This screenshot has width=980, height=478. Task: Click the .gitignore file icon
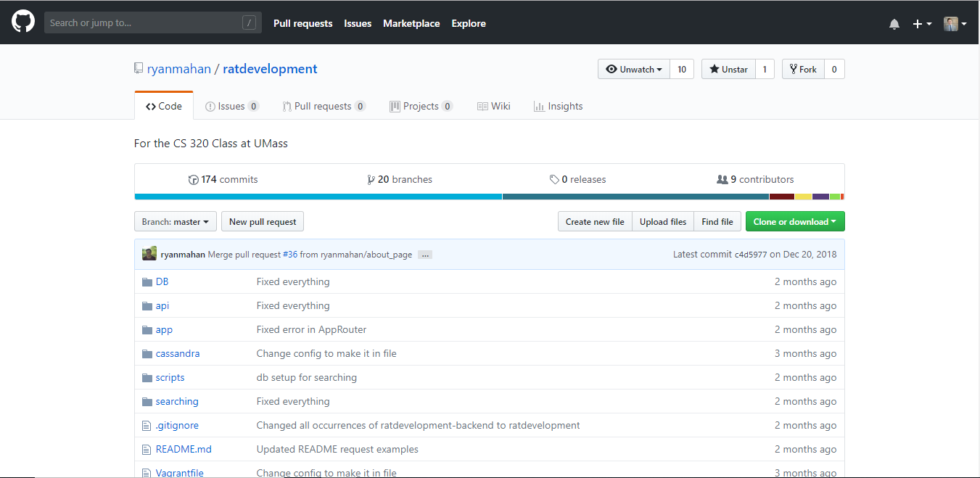point(147,425)
